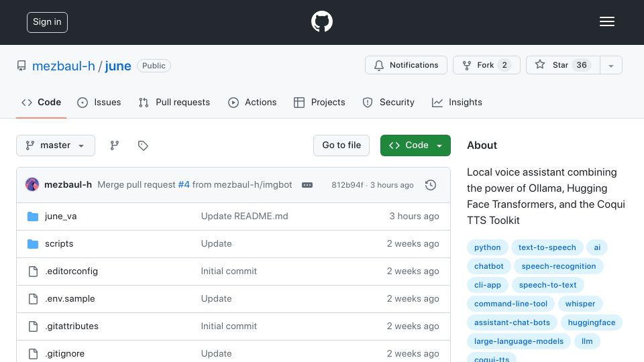Open the Insights tab
The width and height of the screenshot is (644, 362).
click(x=457, y=102)
